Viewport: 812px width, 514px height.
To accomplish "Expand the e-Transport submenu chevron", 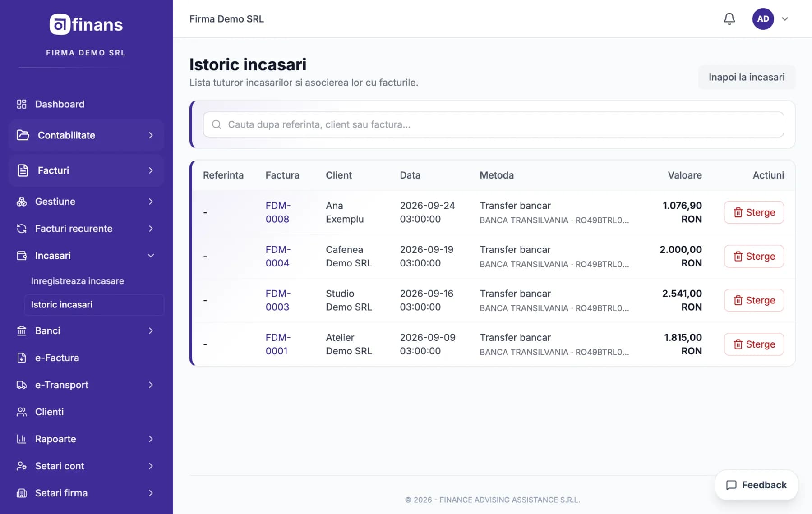I will pyautogui.click(x=151, y=385).
